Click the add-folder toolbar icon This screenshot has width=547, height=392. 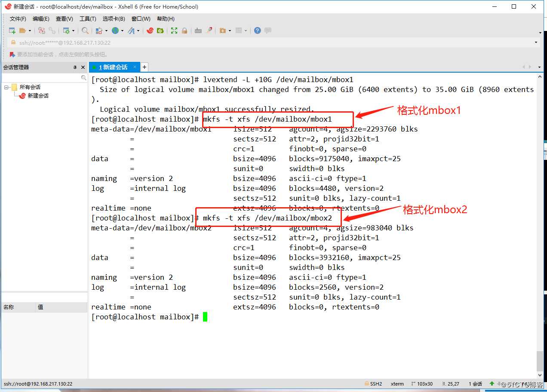[223, 31]
